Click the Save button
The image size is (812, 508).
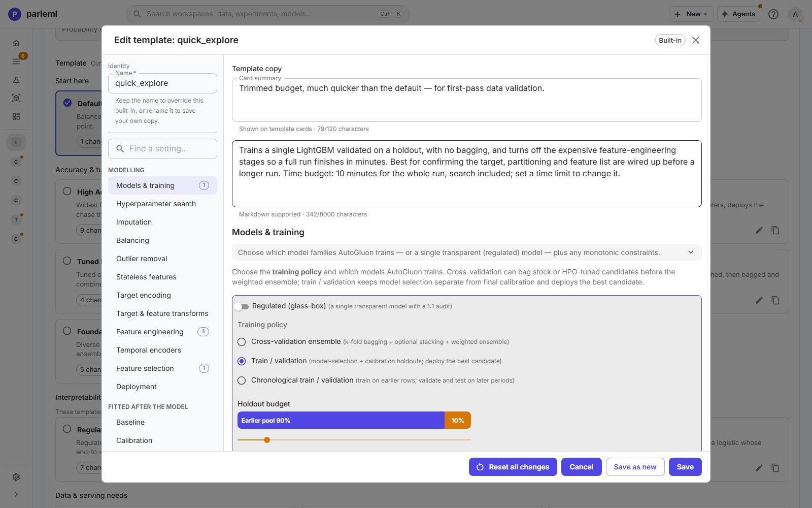pos(685,467)
